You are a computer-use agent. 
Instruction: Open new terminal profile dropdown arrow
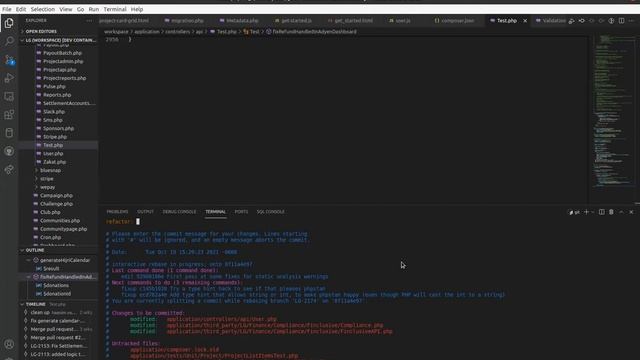point(592,212)
